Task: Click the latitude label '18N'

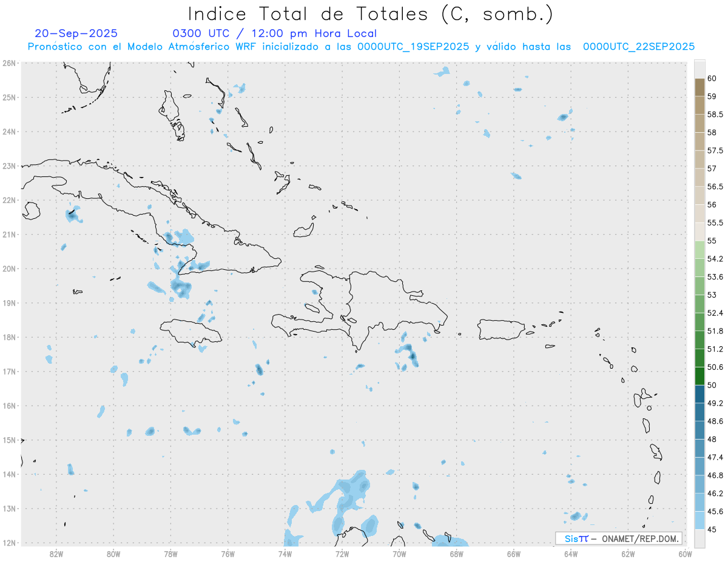Action: 9,337
